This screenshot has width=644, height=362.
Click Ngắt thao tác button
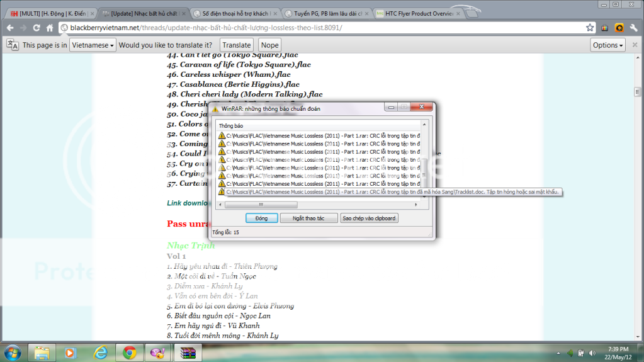click(308, 218)
